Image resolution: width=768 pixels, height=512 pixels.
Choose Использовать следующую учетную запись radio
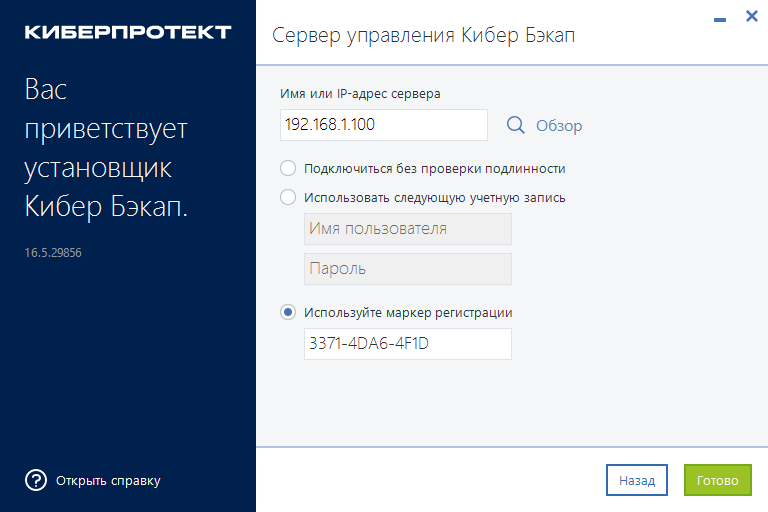point(288,197)
